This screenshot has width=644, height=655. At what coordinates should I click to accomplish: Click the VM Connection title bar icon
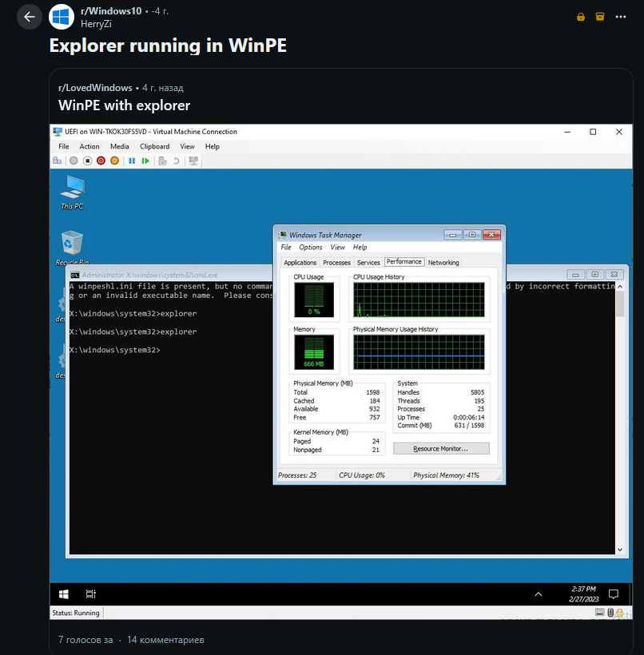58,132
